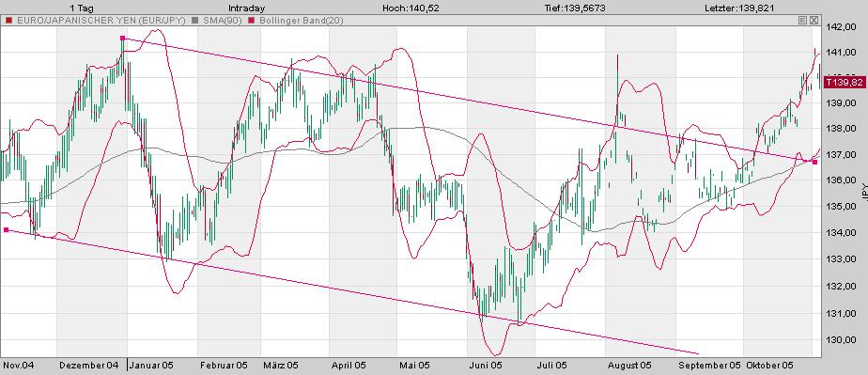Click the 137,00 price axis label
The height and width of the screenshot is (375, 868).
pos(841,154)
